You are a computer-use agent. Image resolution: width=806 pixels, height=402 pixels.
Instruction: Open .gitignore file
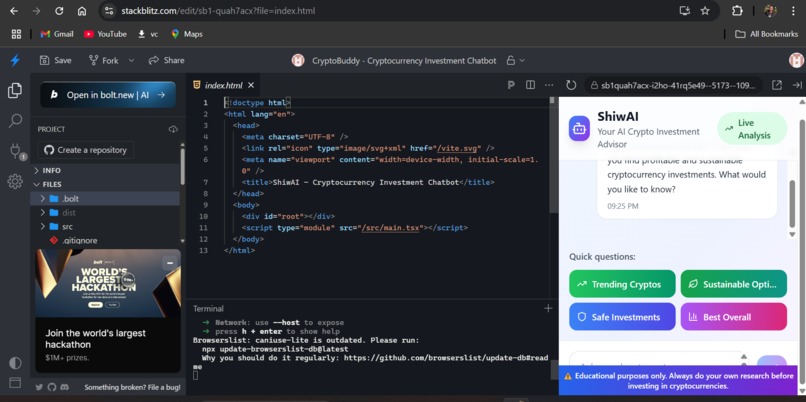click(105, 240)
